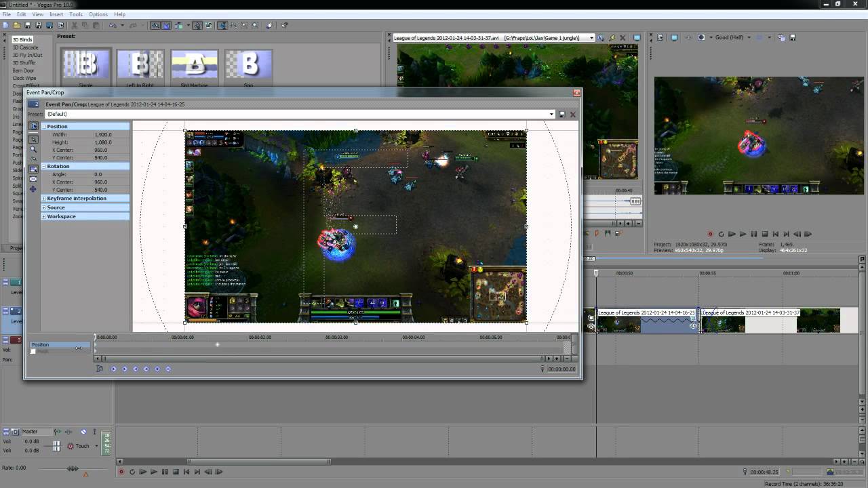The height and width of the screenshot is (488, 868).
Task: Click the Cut scissors toolbar icon
Action: (x=74, y=26)
